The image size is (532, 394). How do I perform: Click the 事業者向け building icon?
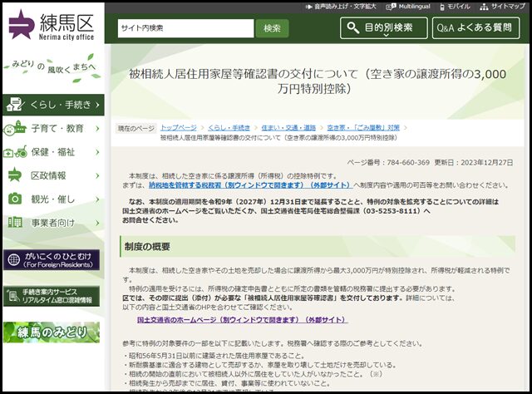point(15,222)
